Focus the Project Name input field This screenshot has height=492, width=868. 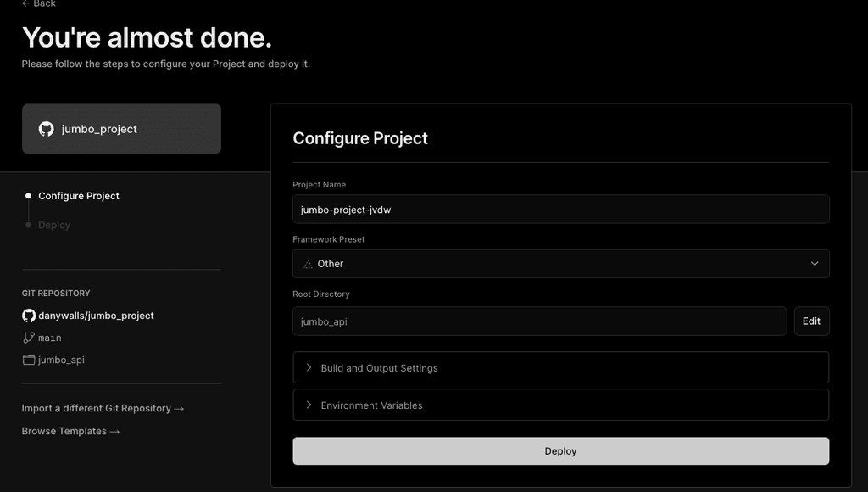click(560, 210)
